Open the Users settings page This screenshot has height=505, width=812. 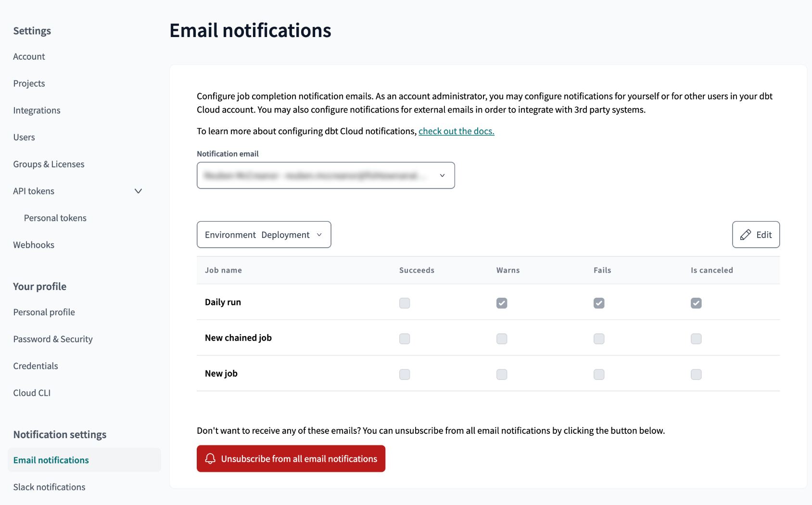(x=24, y=137)
